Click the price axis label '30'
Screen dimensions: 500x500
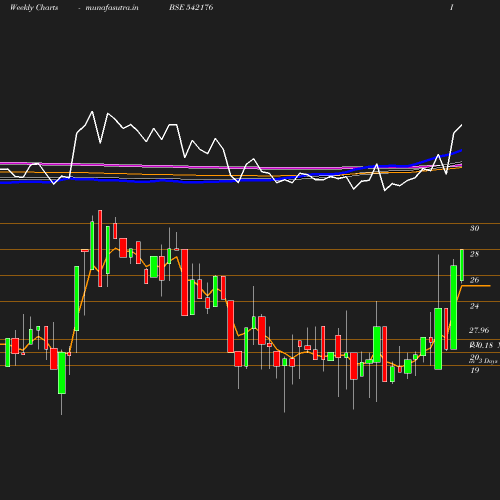coord(474,228)
